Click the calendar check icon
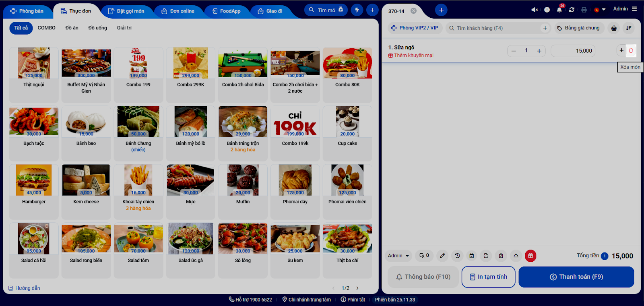Screen dimensions: 644x306 coord(472,256)
